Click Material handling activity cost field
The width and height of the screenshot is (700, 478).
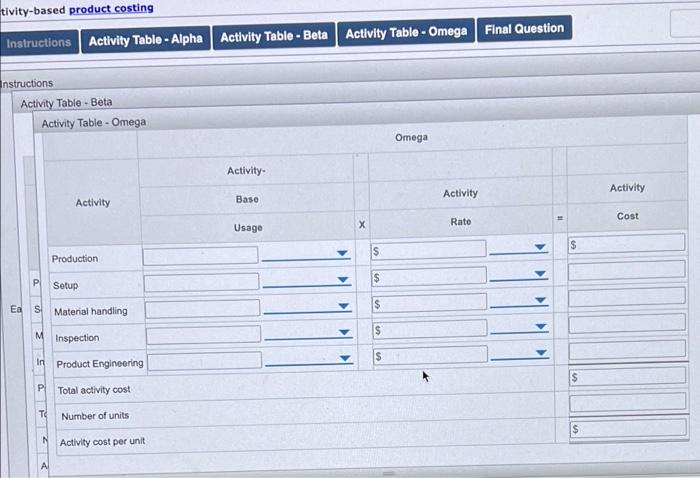click(x=627, y=297)
